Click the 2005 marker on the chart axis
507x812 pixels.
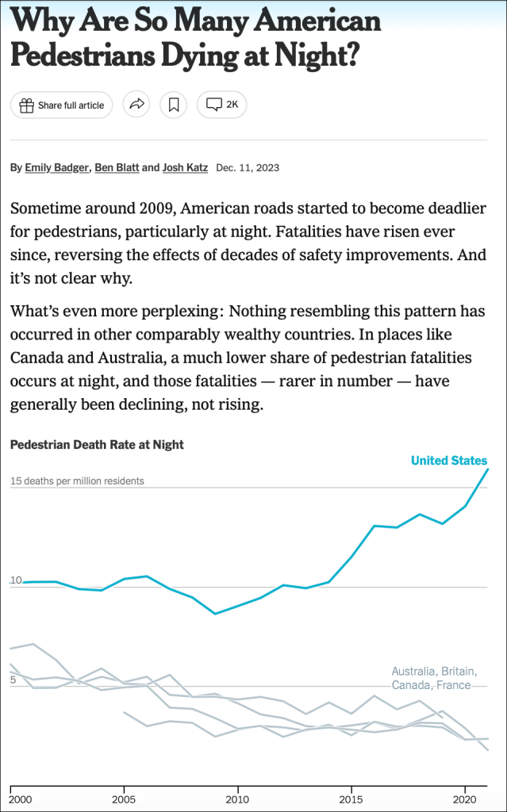(x=124, y=799)
